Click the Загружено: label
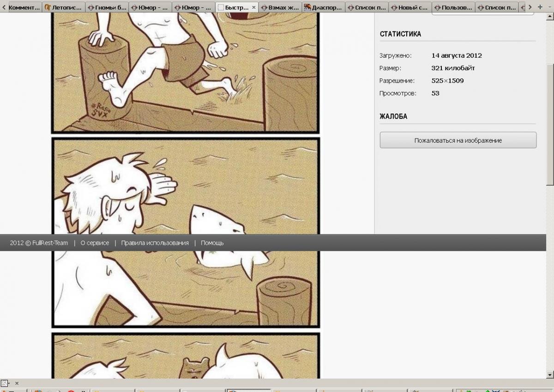Image resolution: width=554 pixels, height=392 pixels. point(395,55)
